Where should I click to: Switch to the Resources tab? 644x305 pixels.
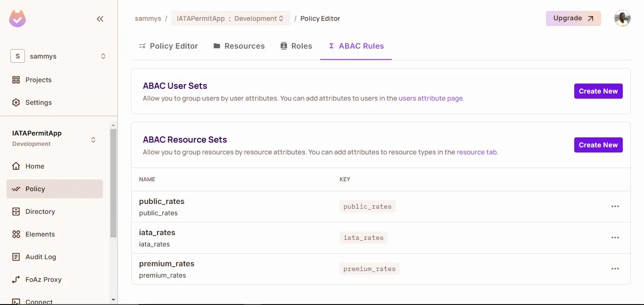[239, 46]
